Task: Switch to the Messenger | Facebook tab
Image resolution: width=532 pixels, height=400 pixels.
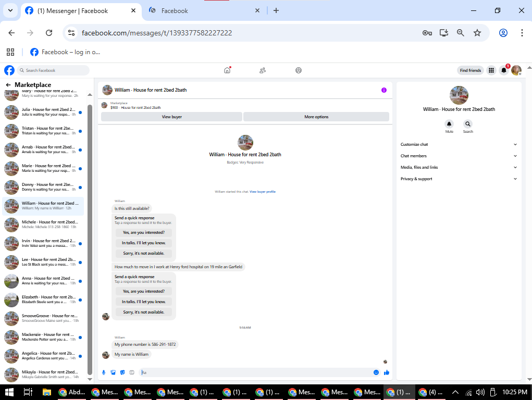Action: [81, 11]
